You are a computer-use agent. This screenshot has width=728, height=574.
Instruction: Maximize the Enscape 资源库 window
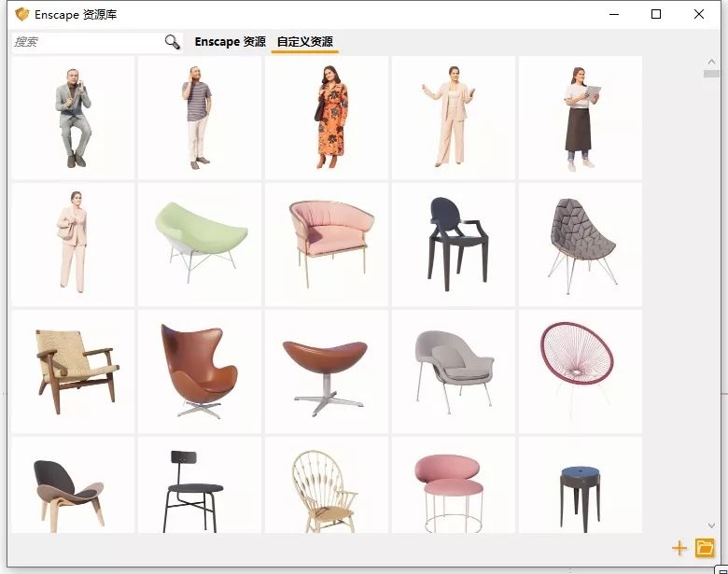click(x=656, y=14)
